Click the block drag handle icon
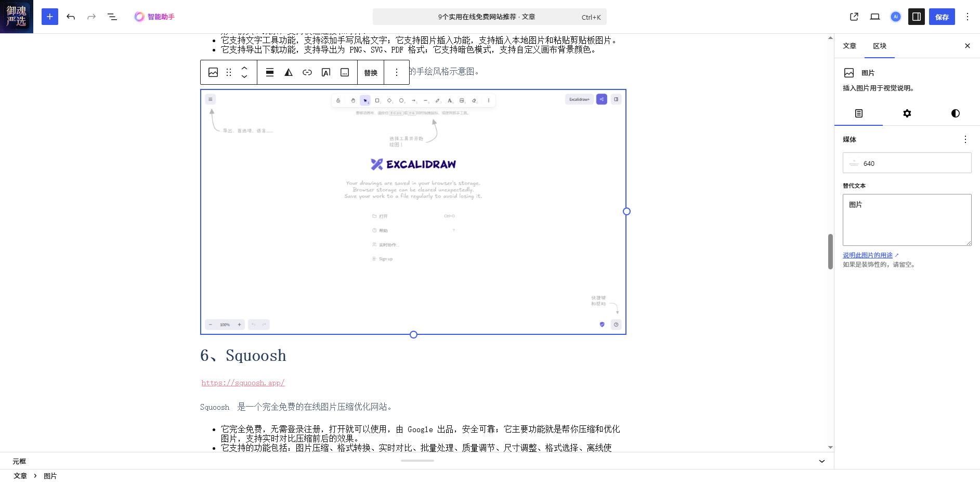The image size is (980, 482). coord(229,72)
